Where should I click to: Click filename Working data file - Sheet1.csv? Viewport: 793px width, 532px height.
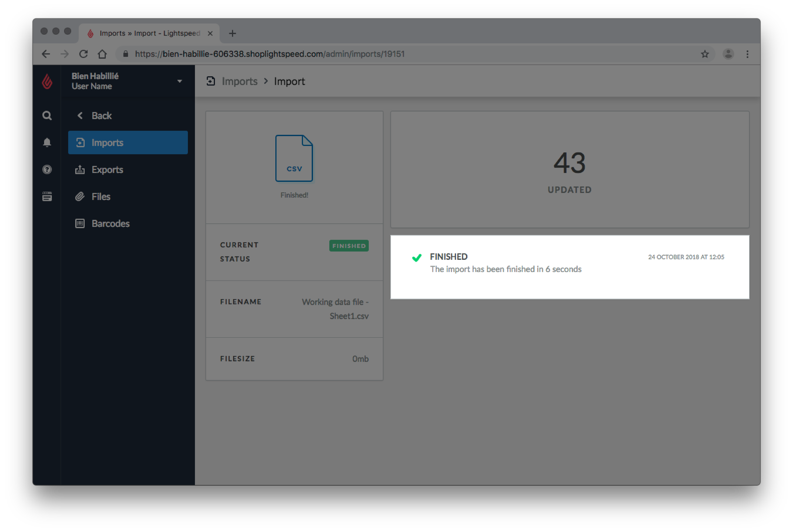pos(335,309)
